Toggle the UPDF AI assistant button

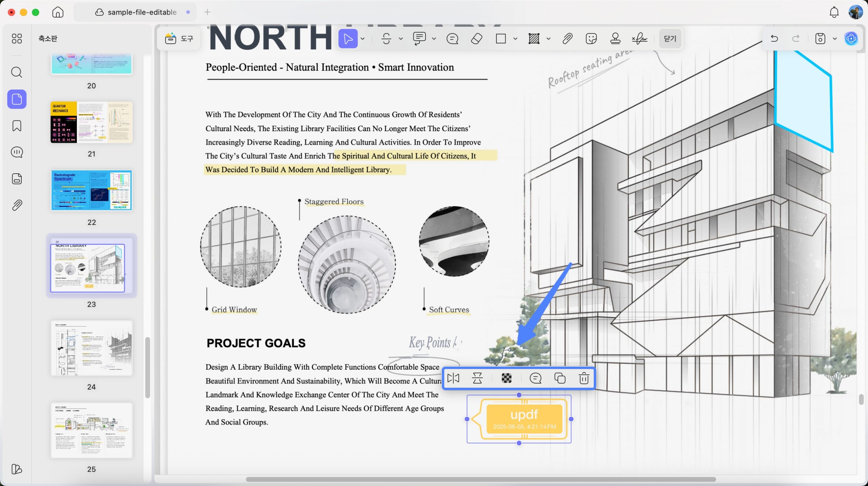tap(851, 39)
